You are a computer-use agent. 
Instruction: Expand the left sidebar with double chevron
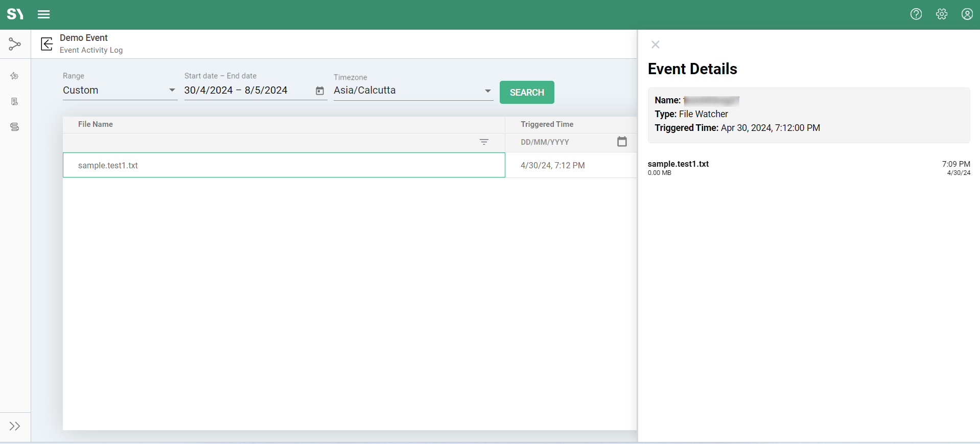click(x=15, y=426)
